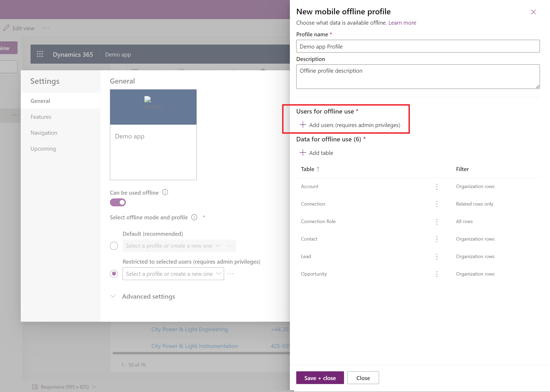Viewport: 550px width, 392px height.
Task: Click the Features settings tab
Action: click(x=41, y=117)
